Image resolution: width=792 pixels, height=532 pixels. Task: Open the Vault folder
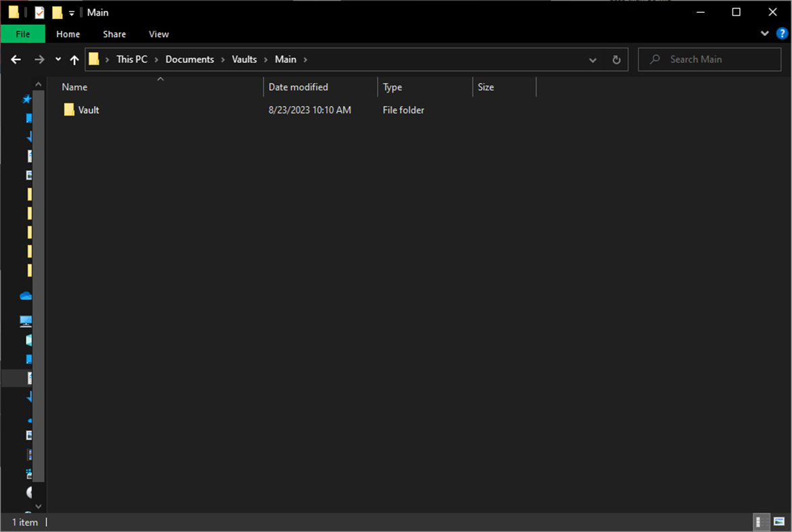coord(89,110)
